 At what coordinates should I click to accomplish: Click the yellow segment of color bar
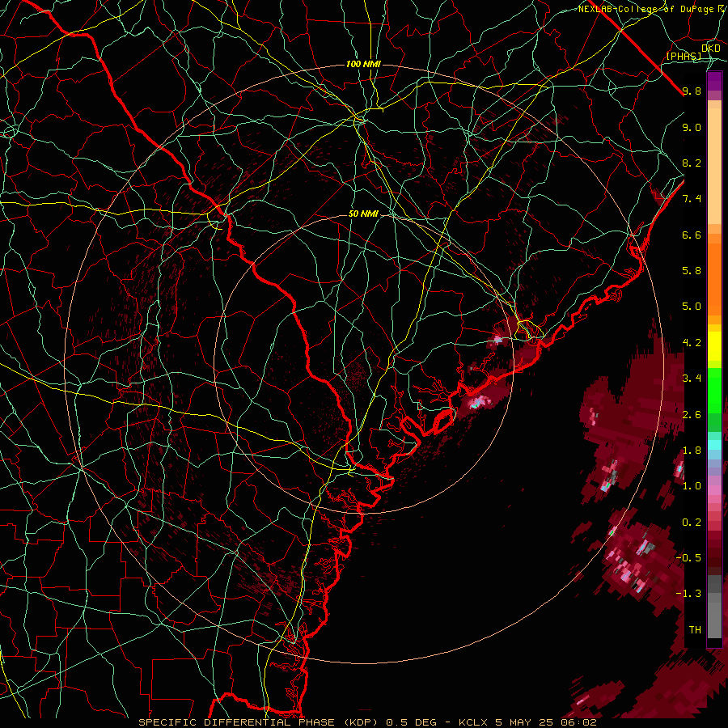coord(714,346)
